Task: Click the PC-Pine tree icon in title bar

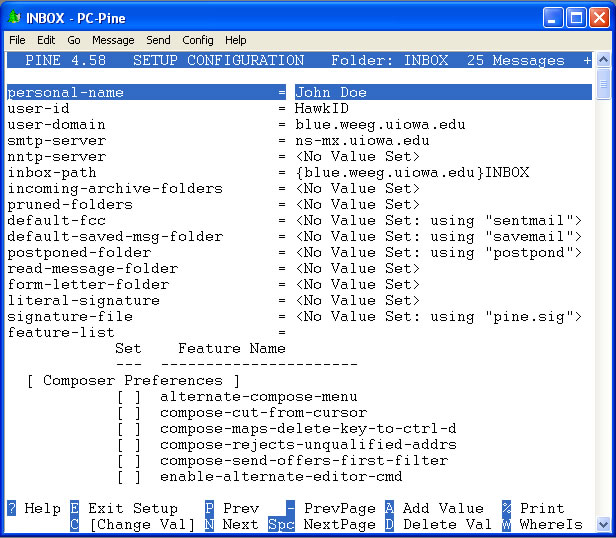Action: (14, 17)
